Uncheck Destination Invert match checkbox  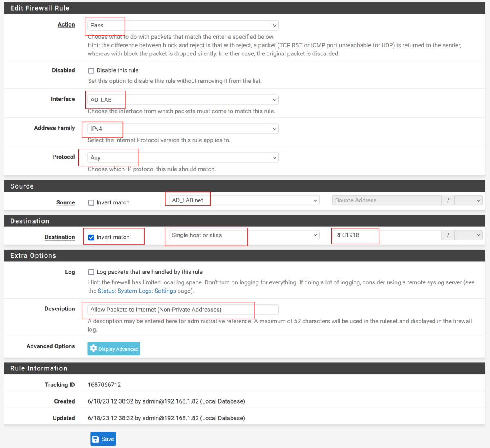coord(91,237)
